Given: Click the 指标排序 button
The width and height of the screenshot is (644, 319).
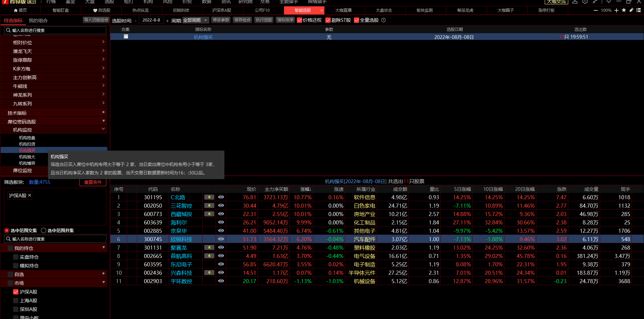Looking at the screenshot, I should (x=285, y=20).
